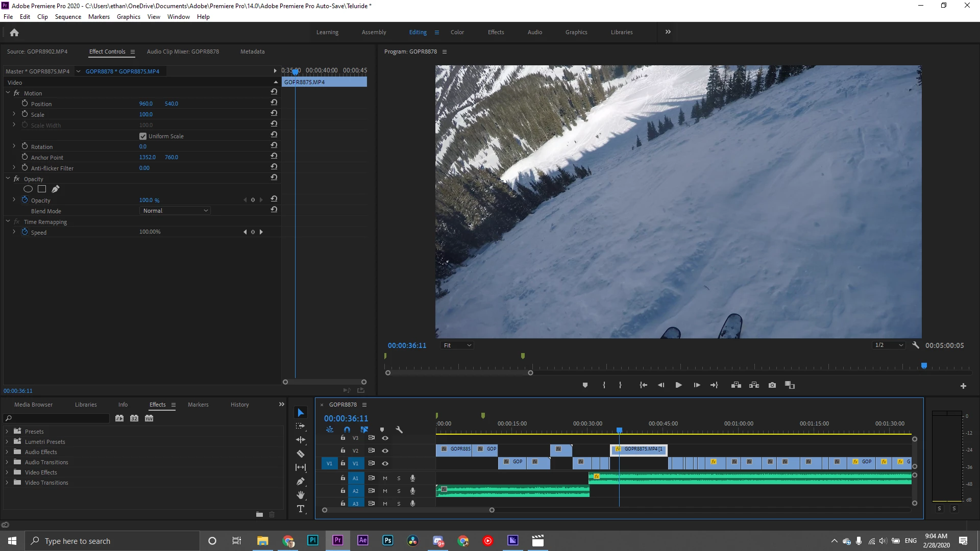The image size is (980, 551).
Task: Open timeline settings wrench icon
Action: point(399,430)
